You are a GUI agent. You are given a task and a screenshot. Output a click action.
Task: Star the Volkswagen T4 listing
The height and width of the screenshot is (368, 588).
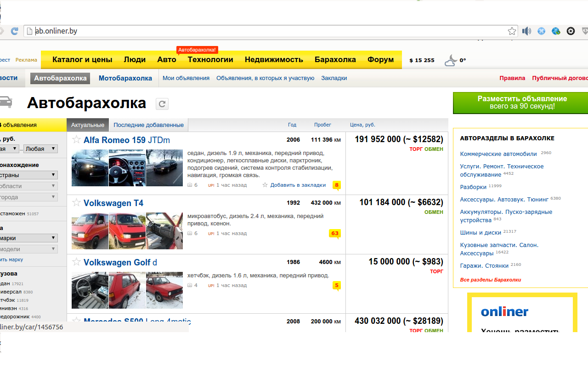click(76, 203)
